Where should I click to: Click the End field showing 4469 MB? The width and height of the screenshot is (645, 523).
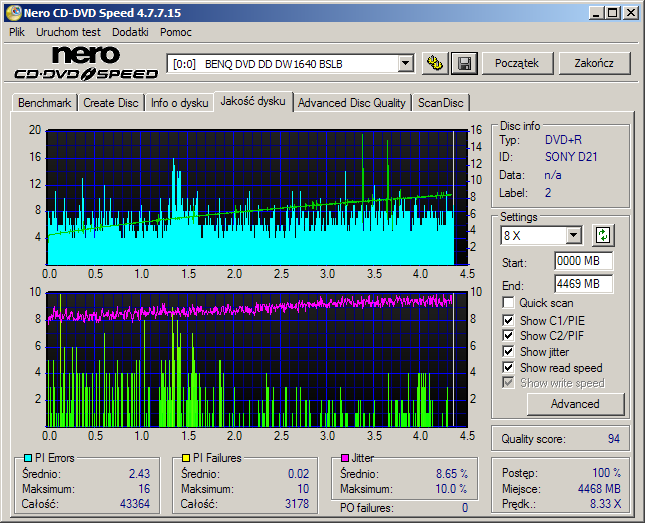[x=583, y=284]
